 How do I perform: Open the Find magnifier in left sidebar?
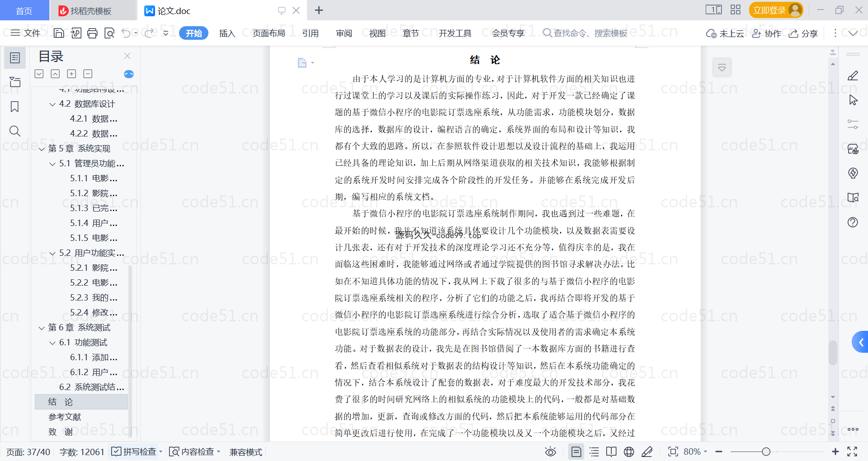coord(15,131)
